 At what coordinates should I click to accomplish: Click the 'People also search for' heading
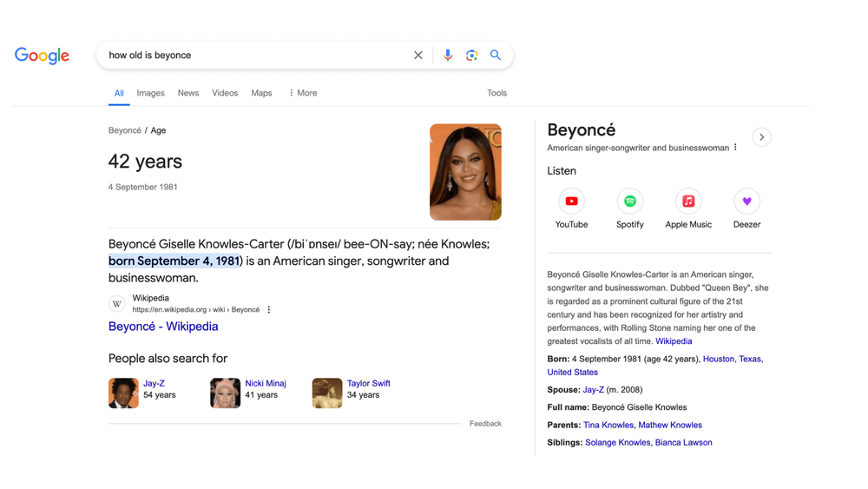click(168, 359)
